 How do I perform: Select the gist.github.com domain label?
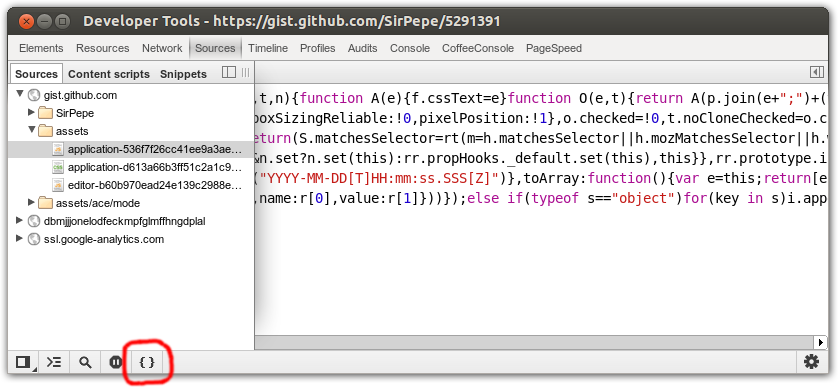pos(80,95)
